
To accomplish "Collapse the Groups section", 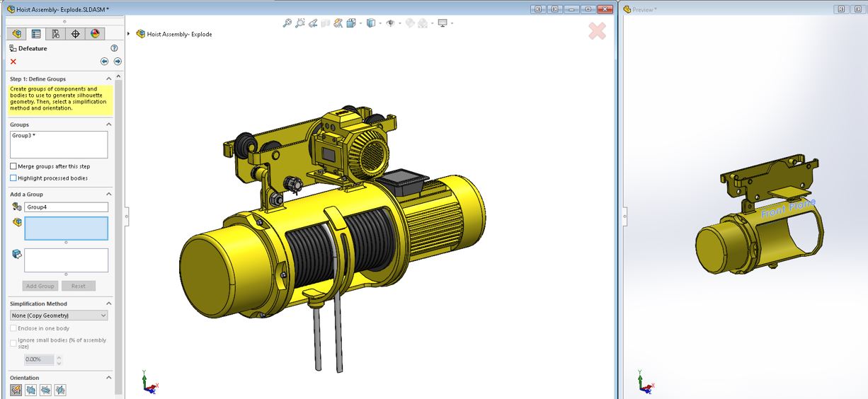I will pos(108,125).
